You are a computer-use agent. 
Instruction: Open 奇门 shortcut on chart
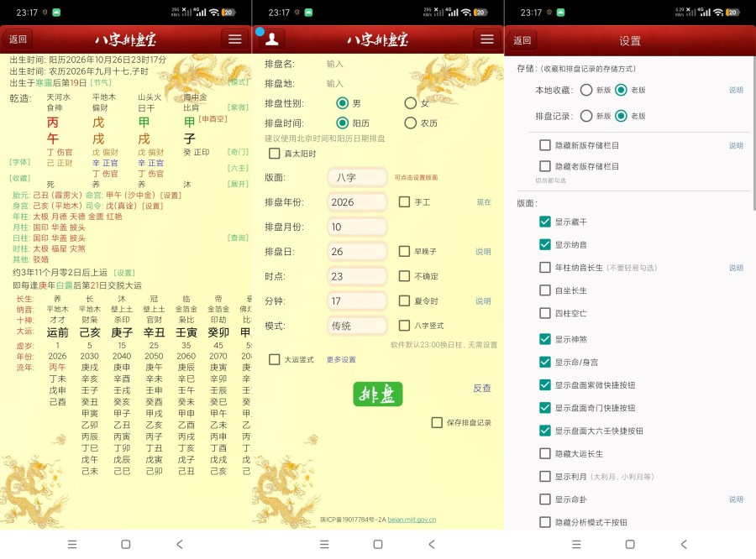tap(238, 152)
